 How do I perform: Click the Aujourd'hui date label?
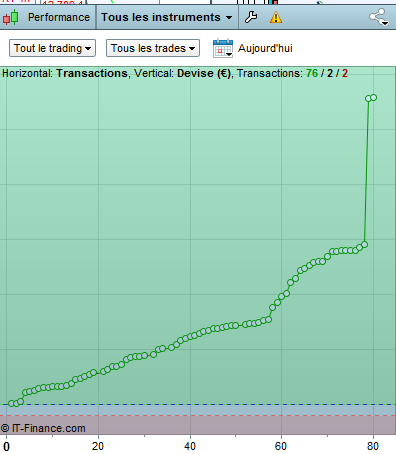point(265,48)
